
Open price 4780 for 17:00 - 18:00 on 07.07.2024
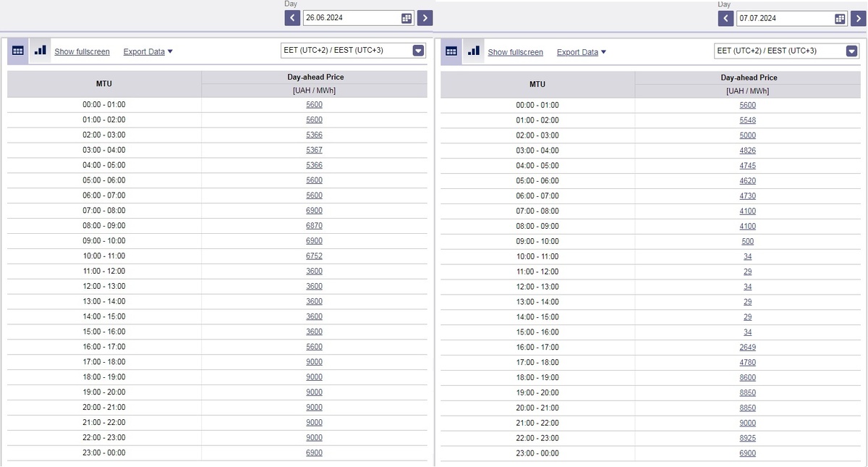coord(748,363)
